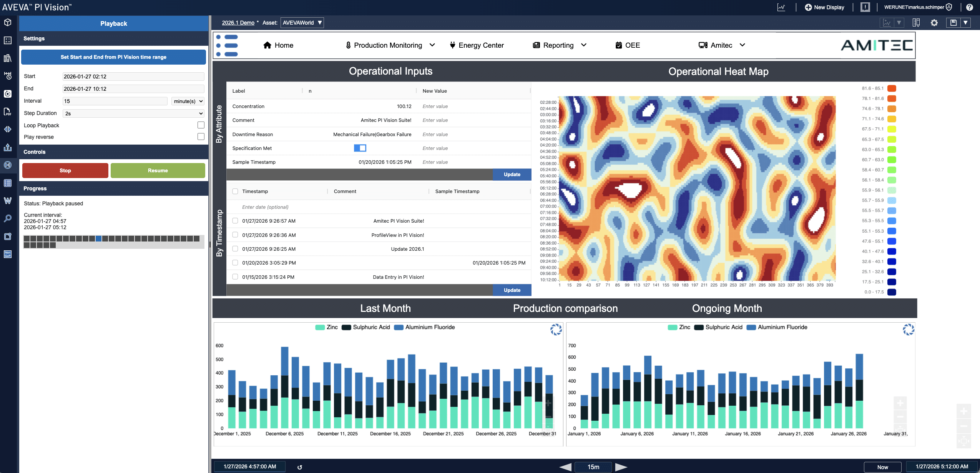
Task: Open the display settings gear icon
Action: pyautogui.click(x=934, y=23)
